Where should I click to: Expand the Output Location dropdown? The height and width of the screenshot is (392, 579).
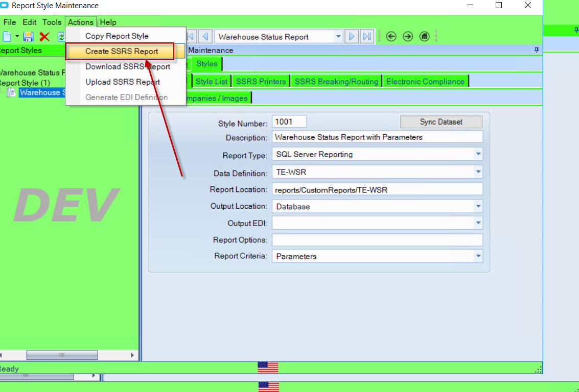point(478,207)
